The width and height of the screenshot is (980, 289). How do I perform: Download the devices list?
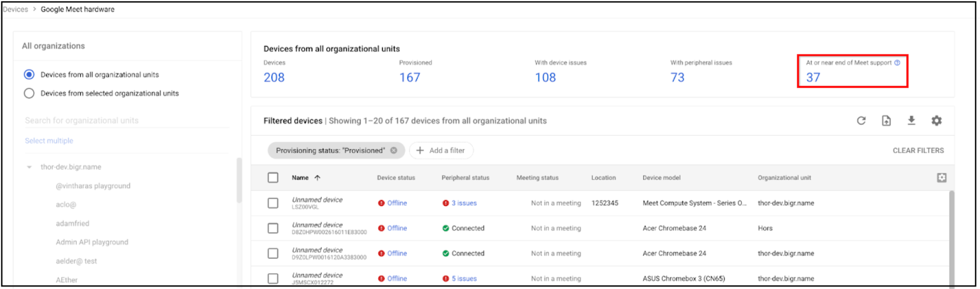[x=911, y=121]
